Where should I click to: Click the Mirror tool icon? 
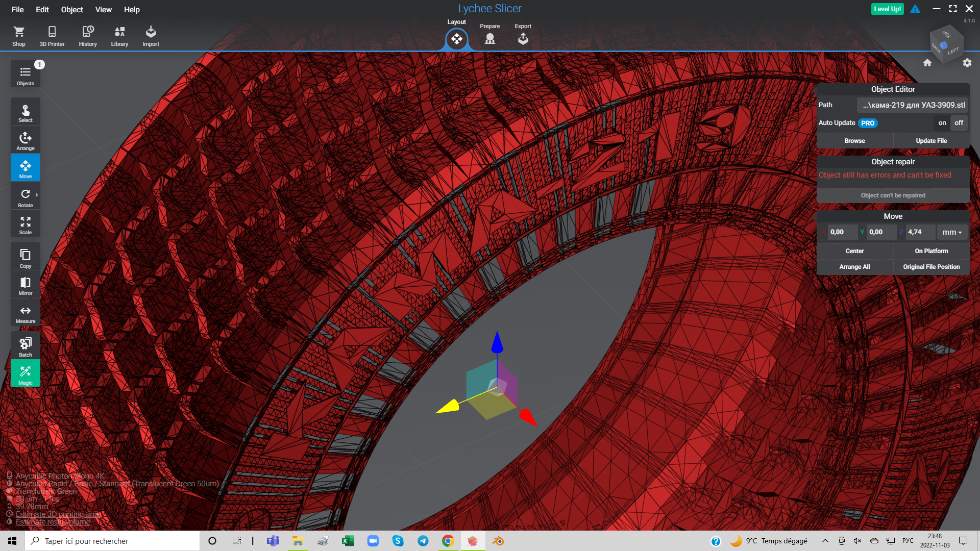tap(25, 285)
